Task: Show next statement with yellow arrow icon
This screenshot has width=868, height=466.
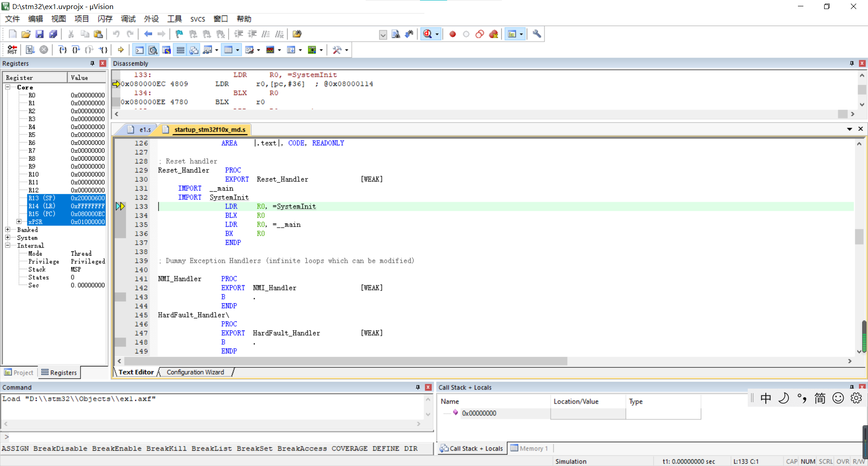Action: coord(121,50)
